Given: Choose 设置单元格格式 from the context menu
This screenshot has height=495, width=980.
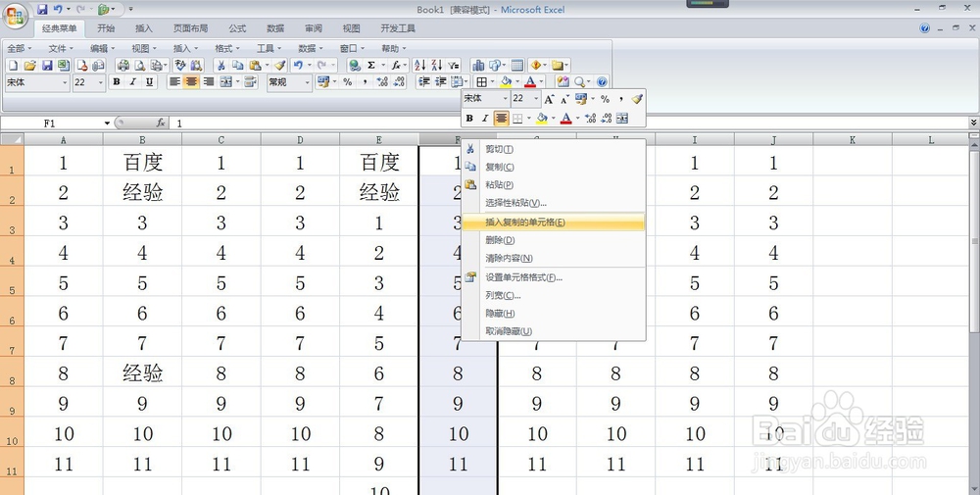Looking at the screenshot, I should [x=553, y=277].
